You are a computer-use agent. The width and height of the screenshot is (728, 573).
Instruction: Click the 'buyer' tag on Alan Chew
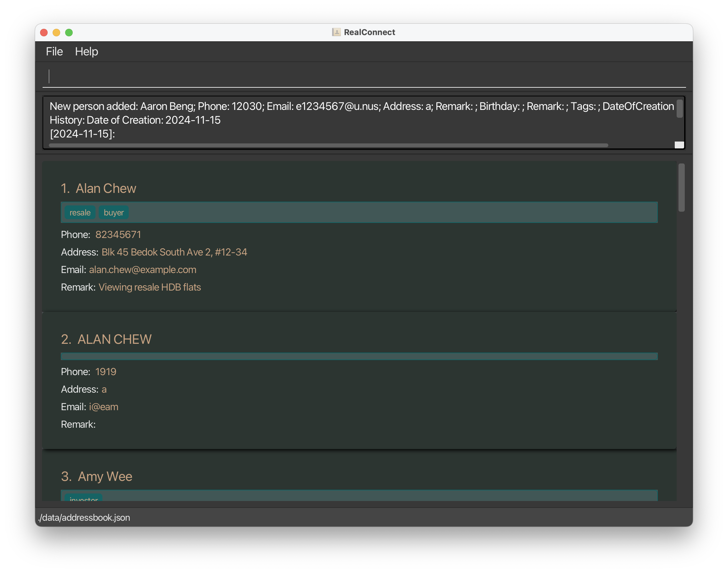click(113, 213)
